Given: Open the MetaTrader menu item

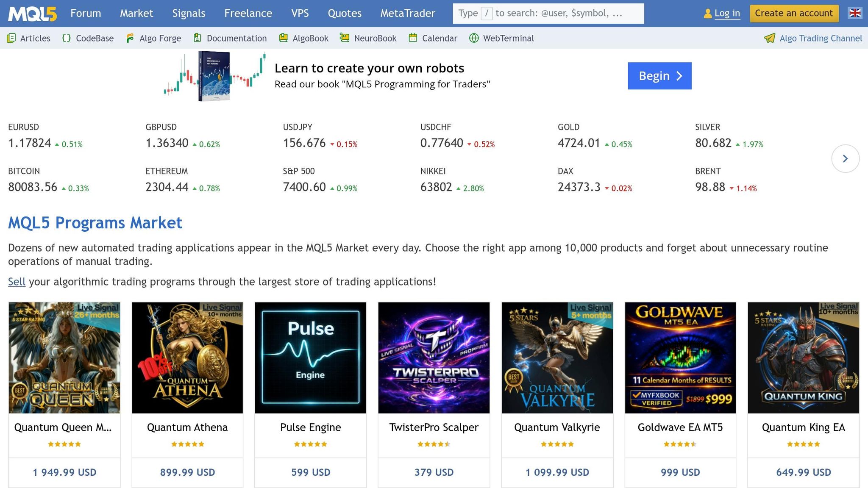Looking at the screenshot, I should [x=408, y=13].
